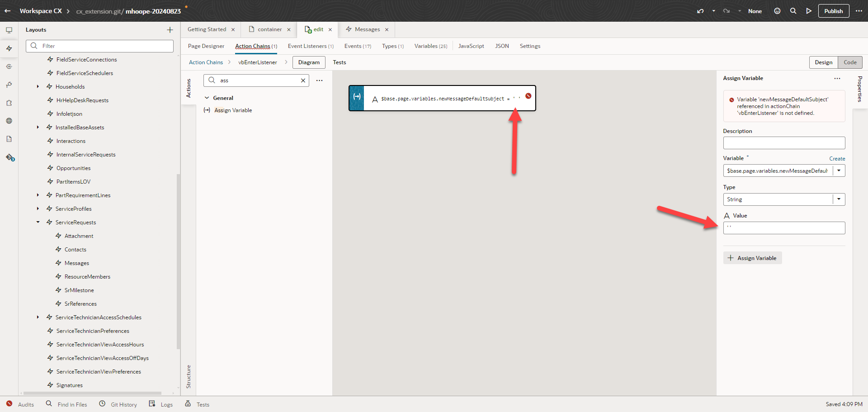868x412 pixels.
Task: Toggle the Structure vertical tab
Action: click(x=189, y=376)
